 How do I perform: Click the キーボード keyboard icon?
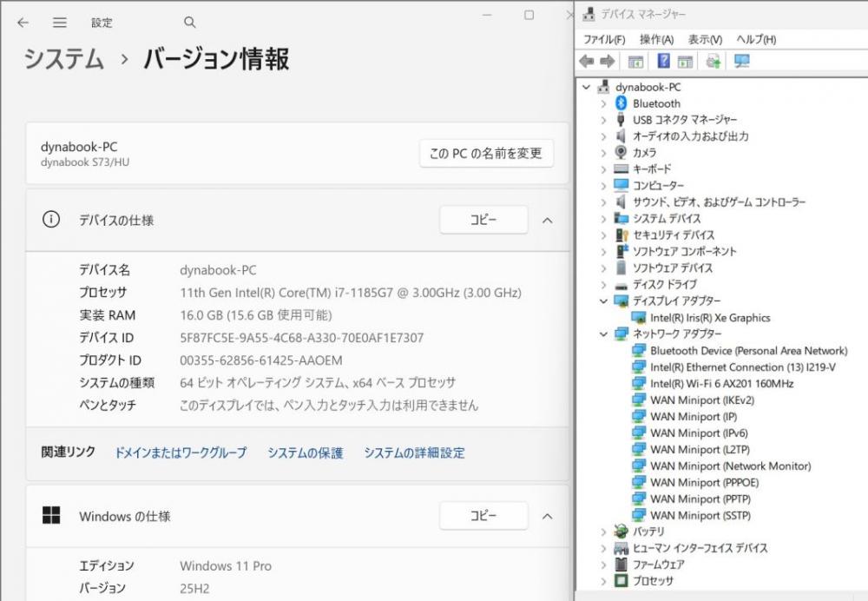pos(621,169)
